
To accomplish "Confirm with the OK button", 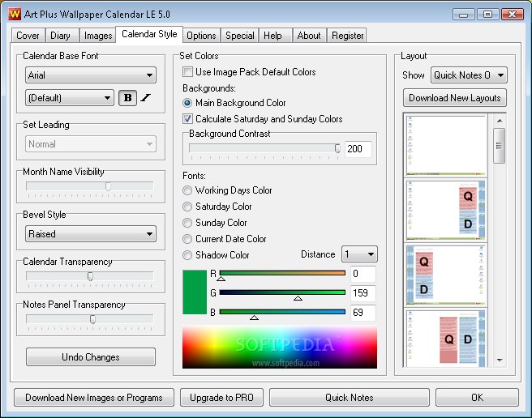I will (x=477, y=397).
